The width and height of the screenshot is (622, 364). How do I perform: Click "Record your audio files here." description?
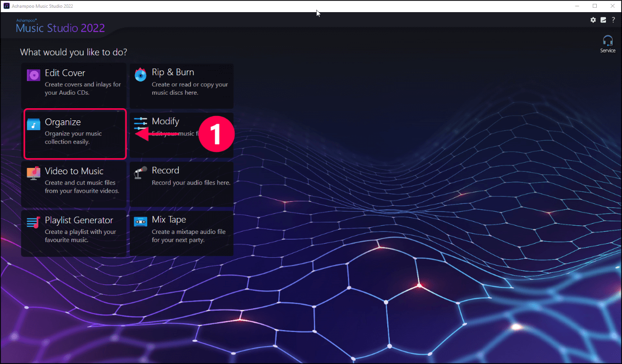pyautogui.click(x=191, y=183)
